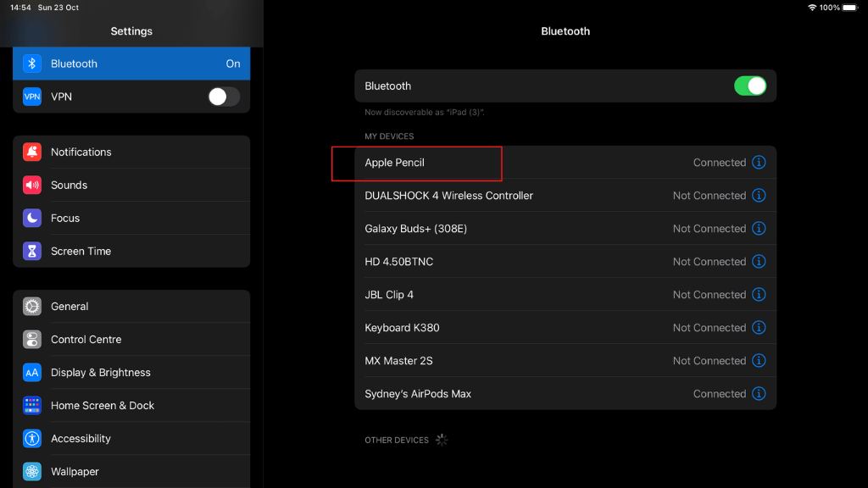Click the OTHER DEVICES section header
This screenshot has width=868, height=488.
397,441
